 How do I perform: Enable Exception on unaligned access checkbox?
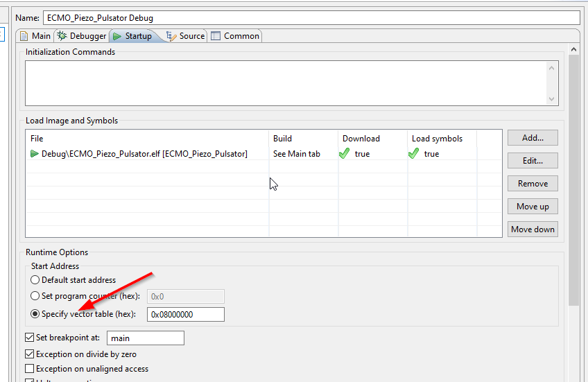point(30,369)
